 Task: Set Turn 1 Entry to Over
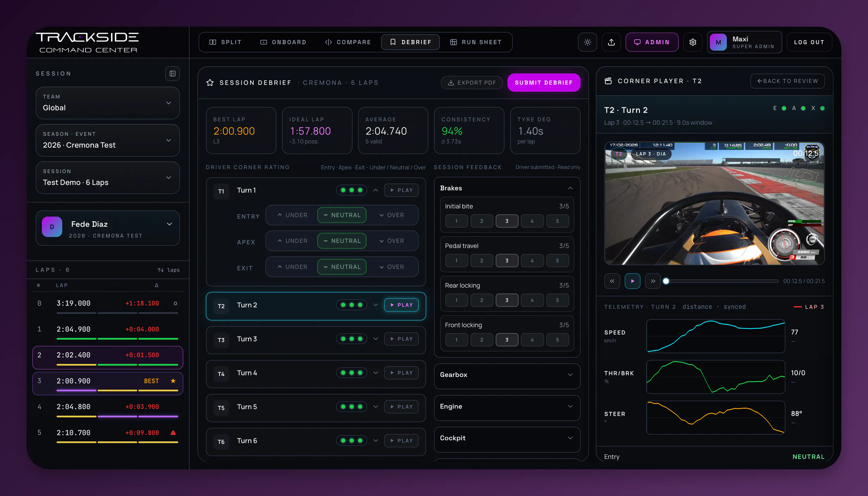click(x=391, y=215)
